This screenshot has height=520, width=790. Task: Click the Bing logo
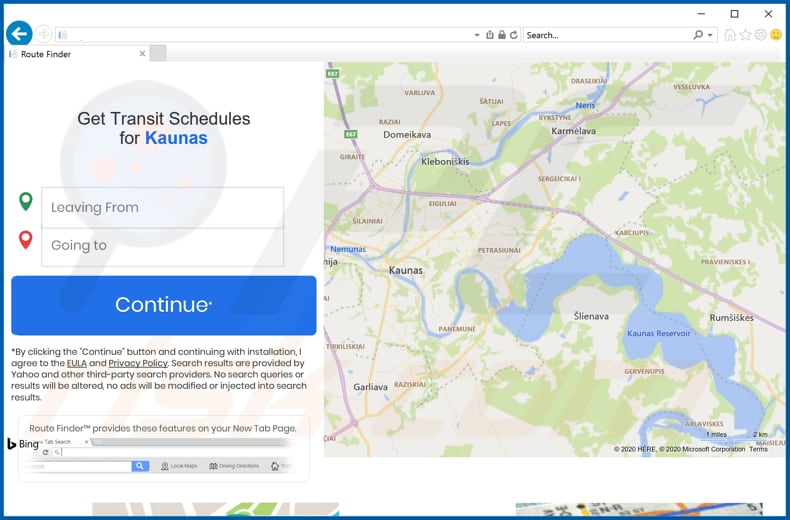coord(23,444)
